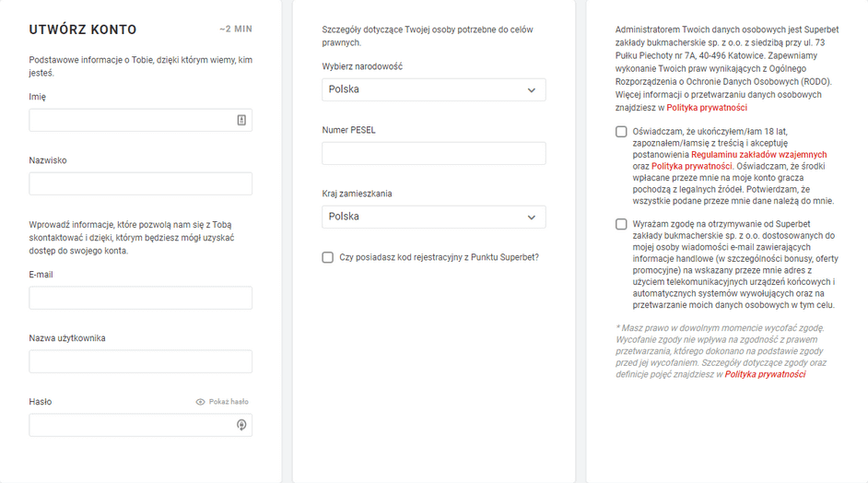The height and width of the screenshot is (483, 868).
Task: Click the eye icon beside Pokaż hasło
Action: click(200, 402)
